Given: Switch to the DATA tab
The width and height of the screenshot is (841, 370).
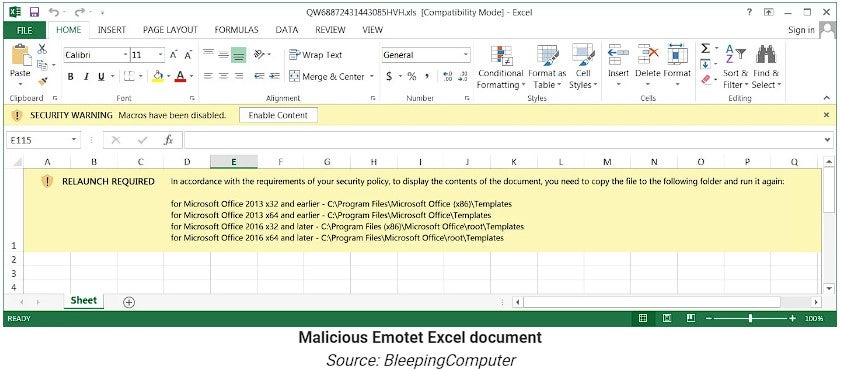Looking at the screenshot, I should 286,30.
